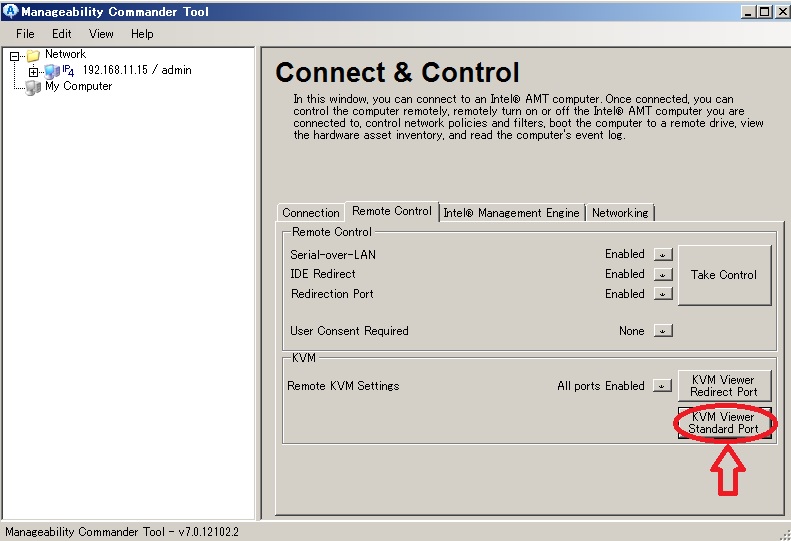
Task: Click the Enabled value for Serial-over-LAN
Action: tap(625, 254)
